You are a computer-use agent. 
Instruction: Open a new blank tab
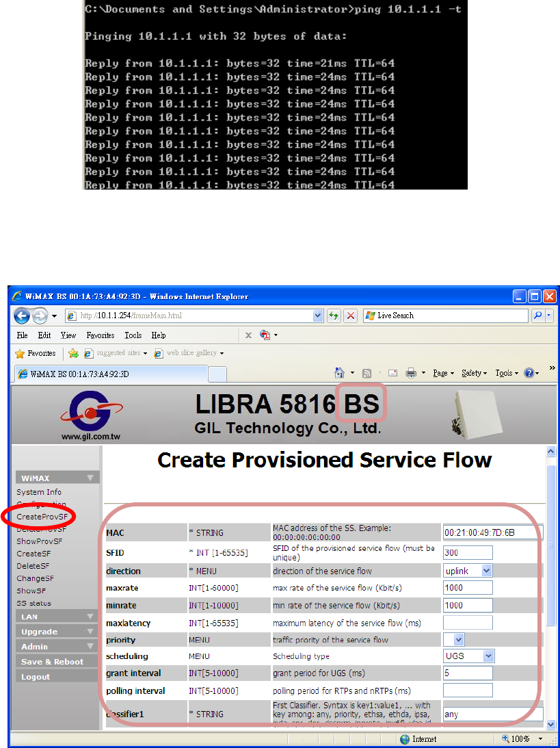coord(217,374)
